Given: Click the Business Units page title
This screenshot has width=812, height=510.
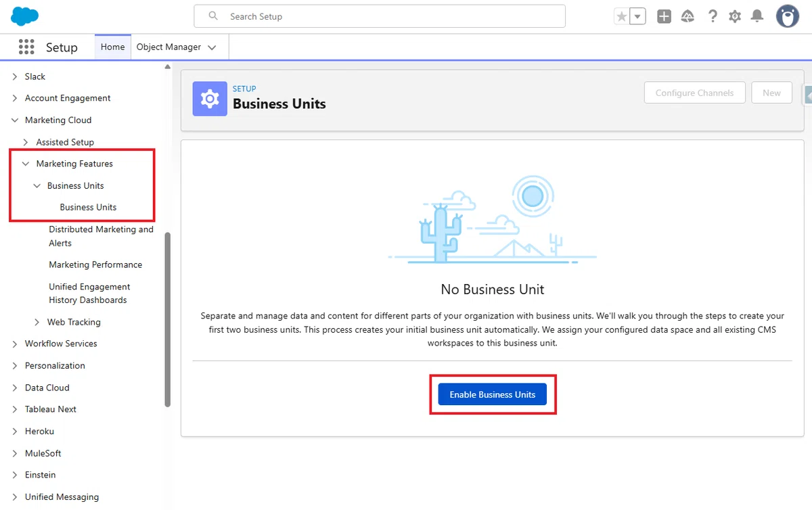Looking at the screenshot, I should [x=279, y=103].
